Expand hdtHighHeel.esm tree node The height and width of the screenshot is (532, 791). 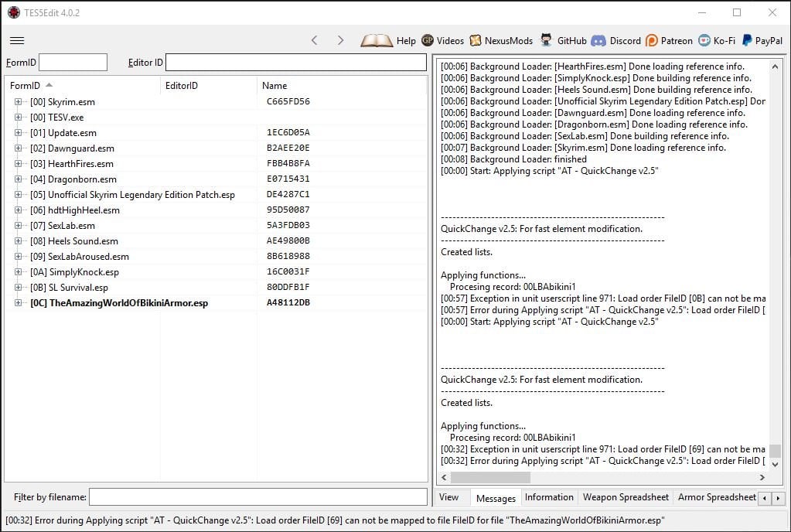(18, 210)
